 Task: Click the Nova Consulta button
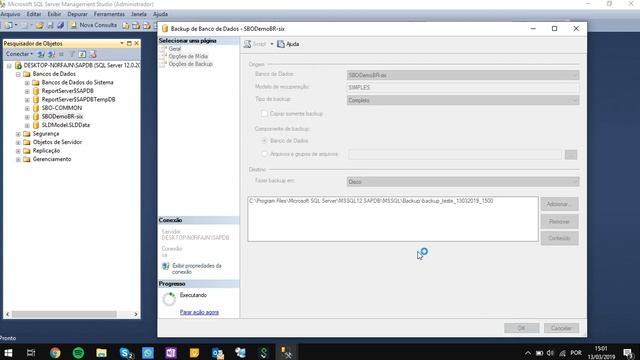click(93, 25)
